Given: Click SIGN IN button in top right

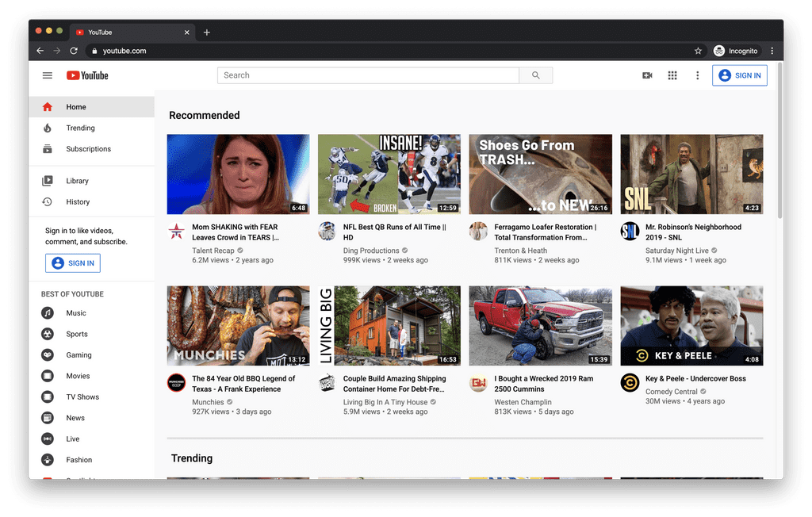Looking at the screenshot, I should point(740,75).
